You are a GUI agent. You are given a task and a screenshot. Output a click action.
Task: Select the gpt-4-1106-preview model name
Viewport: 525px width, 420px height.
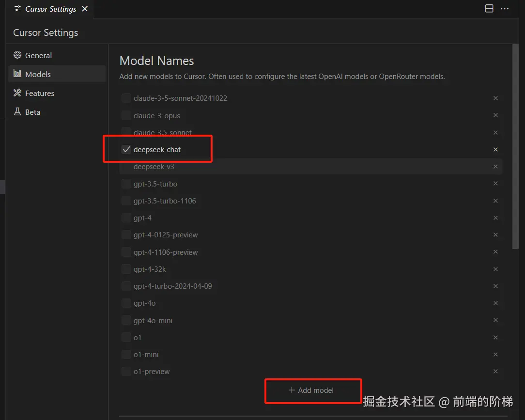166,252
